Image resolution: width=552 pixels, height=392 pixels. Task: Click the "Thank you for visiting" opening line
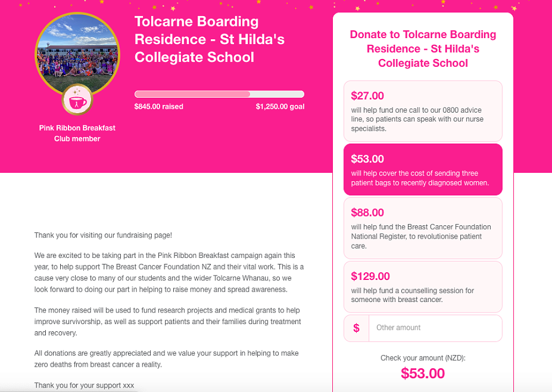(x=103, y=235)
